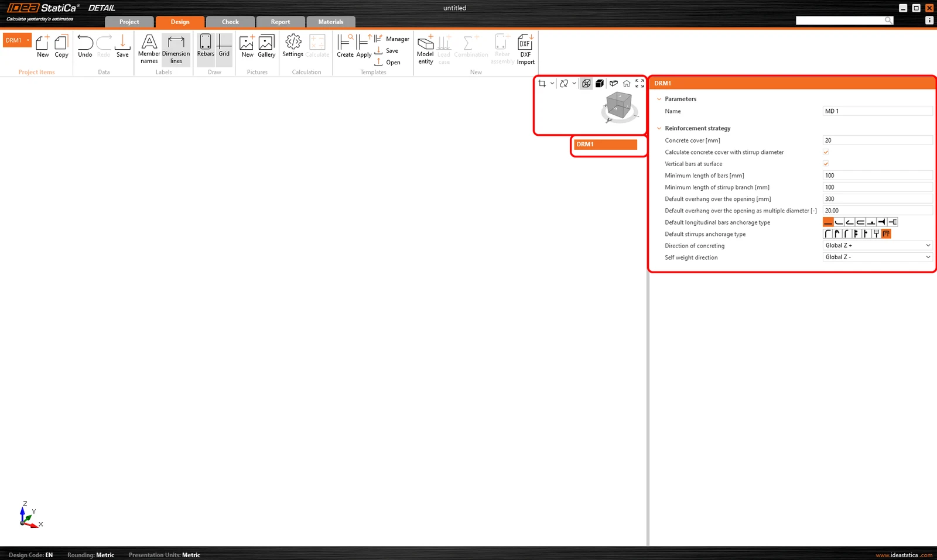The image size is (937, 560).
Task: Toggle Calculate concrete cover with stirrup diameter
Action: tap(826, 152)
